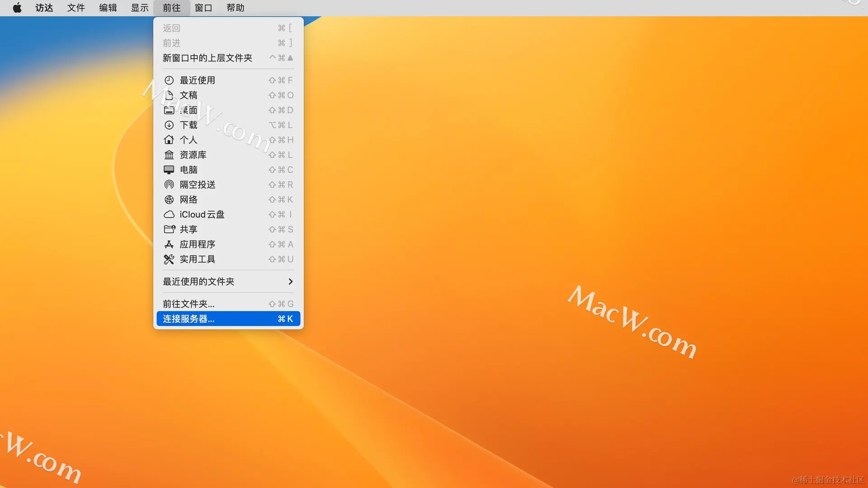Select 实用工具 from the Go menu
Viewport: 868px width, 488px height.
point(197,259)
